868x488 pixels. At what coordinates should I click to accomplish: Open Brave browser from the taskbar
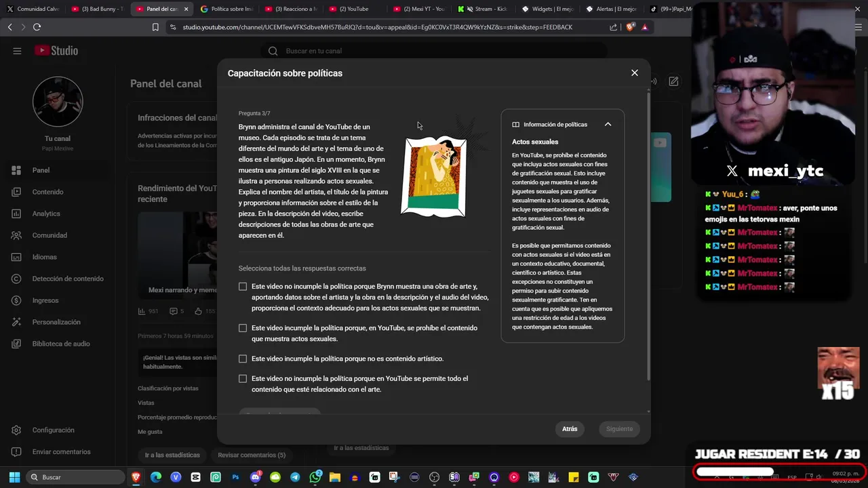click(136, 477)
